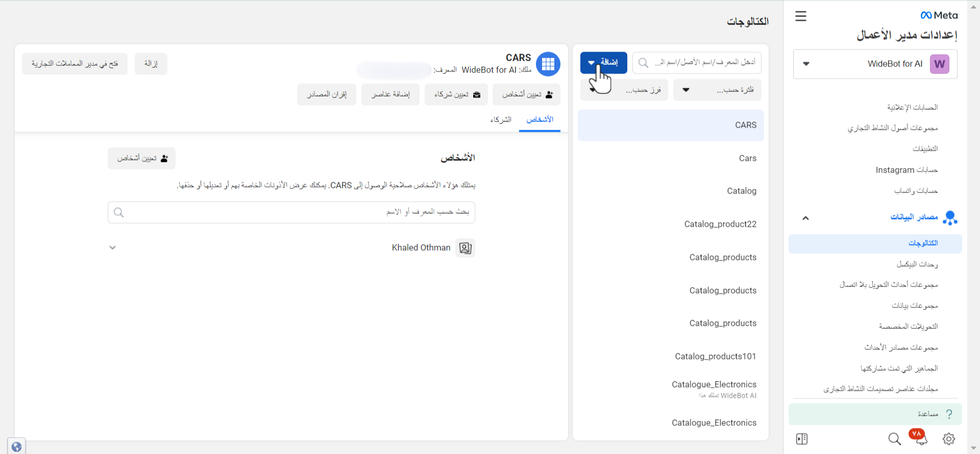980x454 pixels.
Task: Open the WideBot for AI business dropdown
Action: (x=875, y=64)
